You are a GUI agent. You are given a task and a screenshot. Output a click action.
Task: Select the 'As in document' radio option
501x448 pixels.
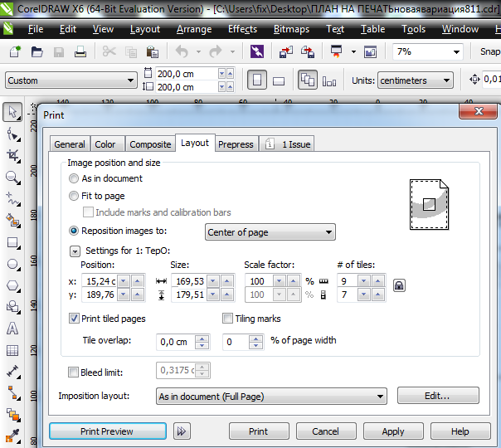click(x=75, y=178)
